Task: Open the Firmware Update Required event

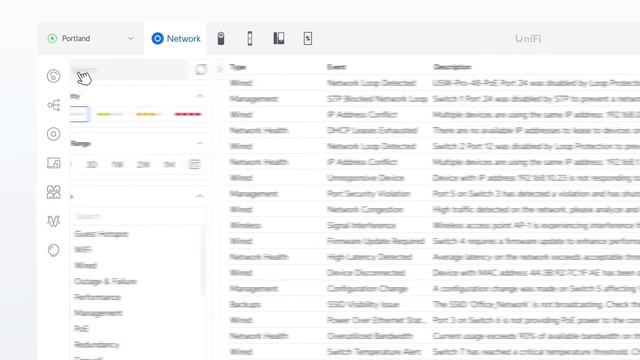Action: pyautogui.click(x=376, y=241)
